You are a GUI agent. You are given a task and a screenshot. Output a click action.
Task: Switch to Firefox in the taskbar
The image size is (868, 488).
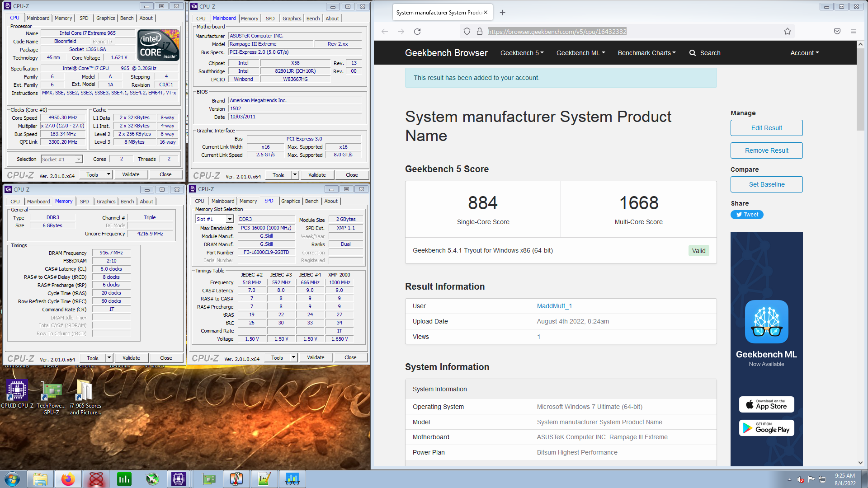pyautogui.click(x=68, y=479)
